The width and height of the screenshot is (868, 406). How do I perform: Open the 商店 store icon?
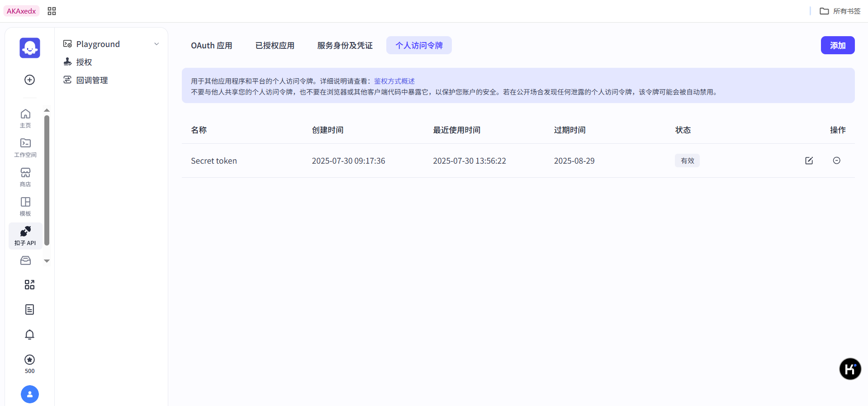pyautogui.click(x=25, y=177)
